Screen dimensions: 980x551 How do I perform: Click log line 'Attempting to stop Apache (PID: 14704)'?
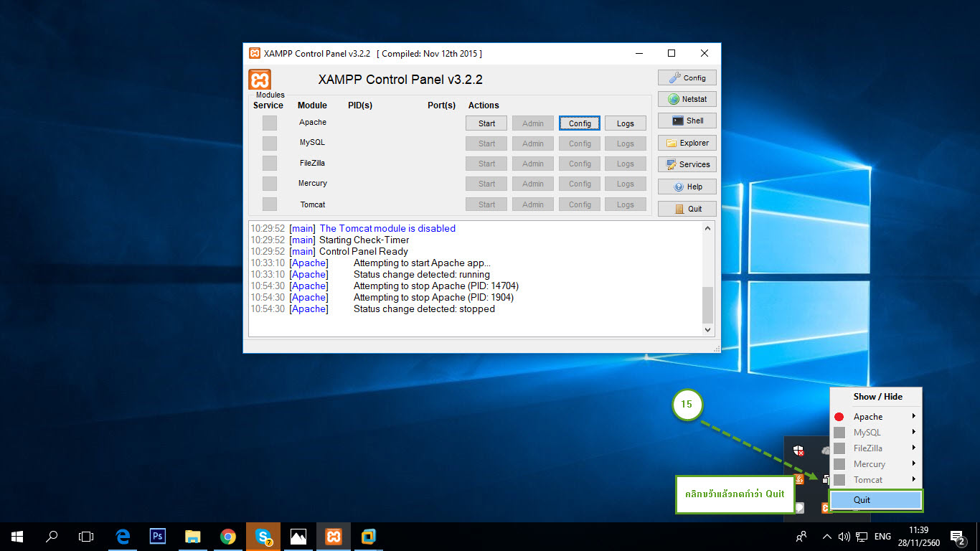[x=436, y=286]
